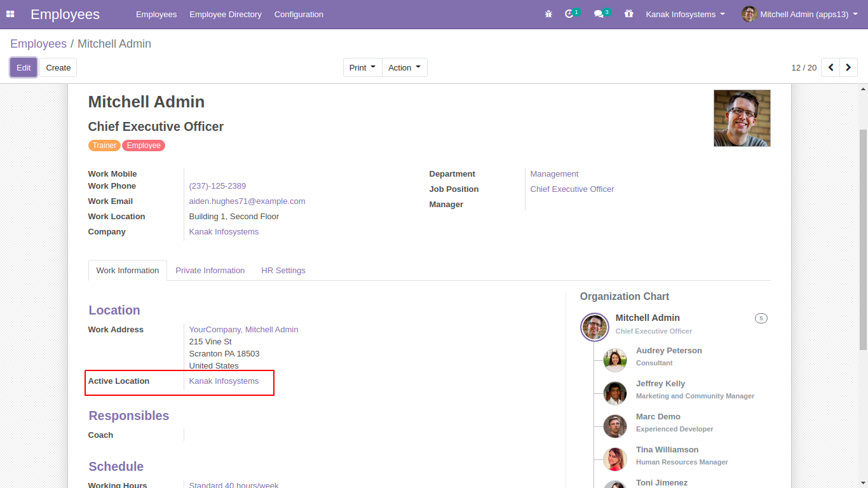
Task: Click the 12 / 20 pager counter
Action: 804,67
